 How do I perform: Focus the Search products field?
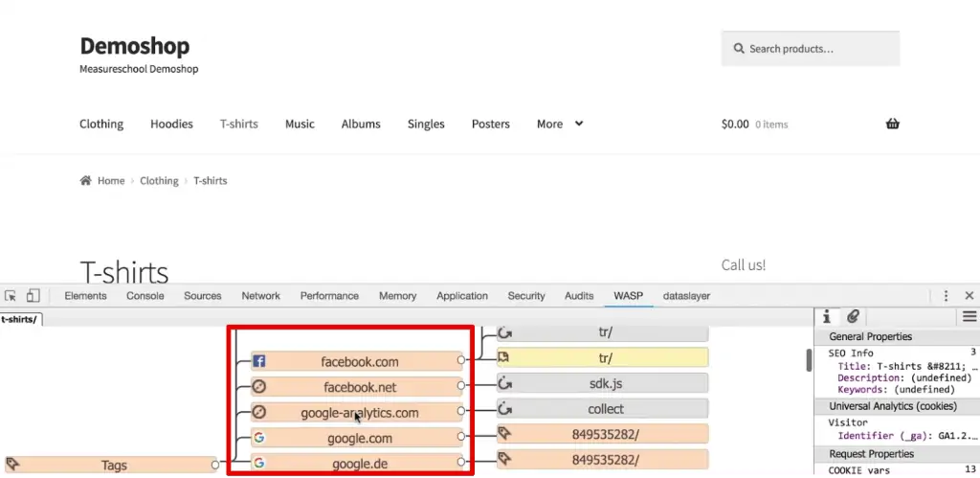[x=811, y=48]
